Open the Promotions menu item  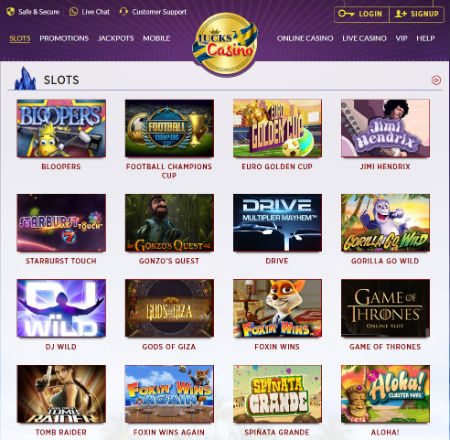click(64, 38)
